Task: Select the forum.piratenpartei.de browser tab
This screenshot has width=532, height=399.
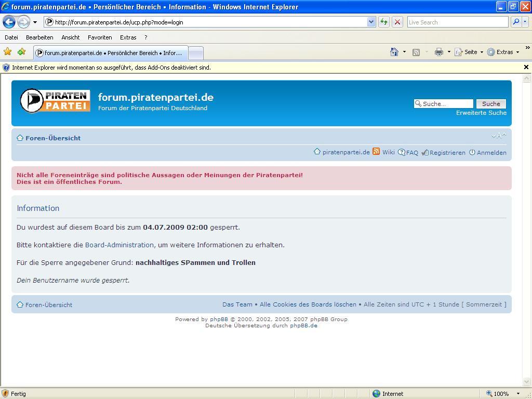Action: (111, 53)
